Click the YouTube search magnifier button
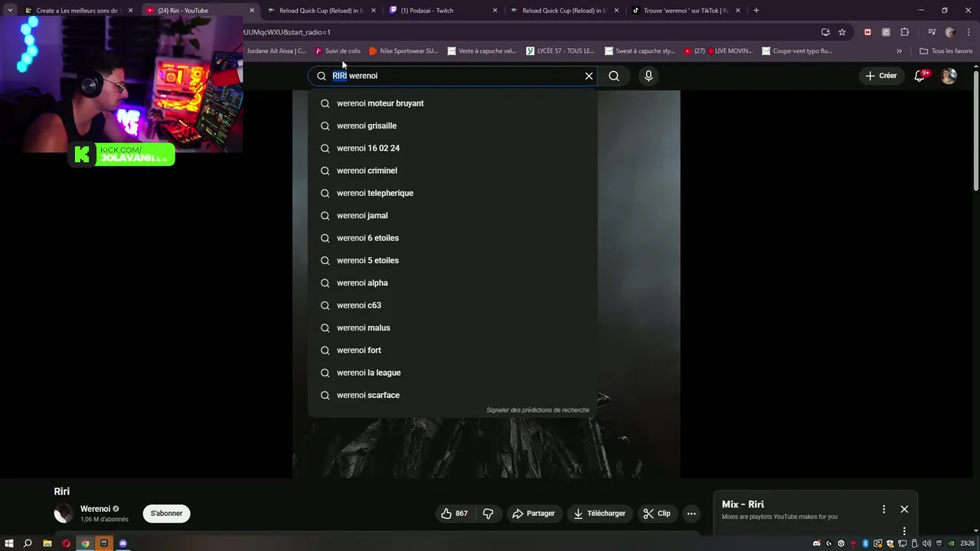The width and height of the screenshot is (980, 551). click(x=614, y=76)
